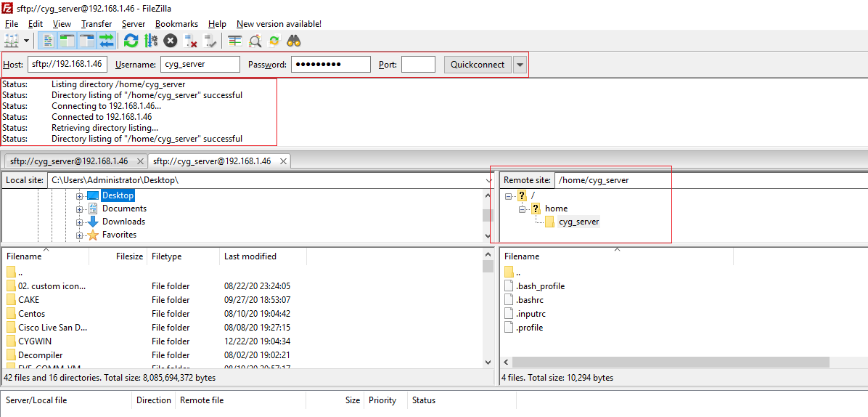
Task: Open directory listing filters dialog
Action: [235, 41]
